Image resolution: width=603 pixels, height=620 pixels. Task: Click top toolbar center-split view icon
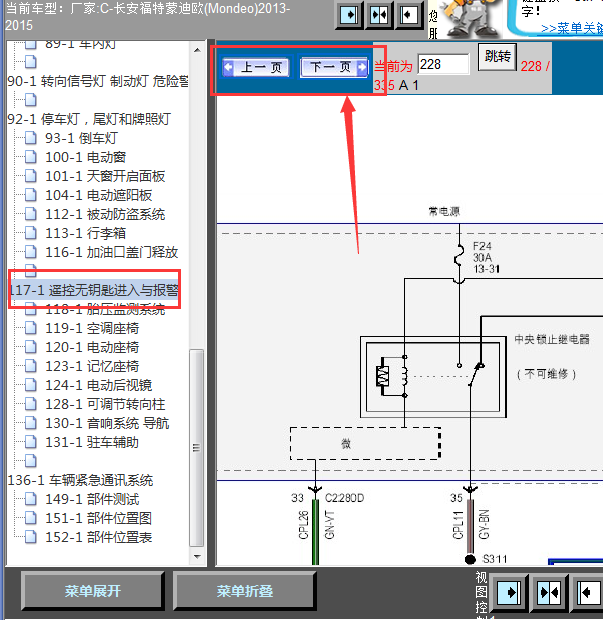[x=379, y=15]
